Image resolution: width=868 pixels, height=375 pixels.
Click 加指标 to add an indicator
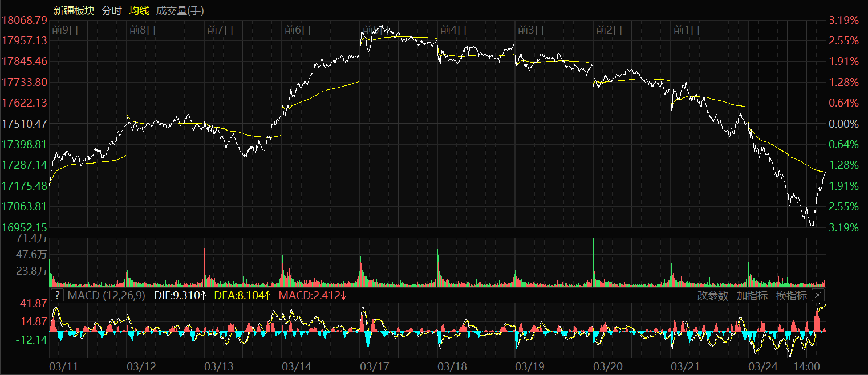tap(752, 295)
